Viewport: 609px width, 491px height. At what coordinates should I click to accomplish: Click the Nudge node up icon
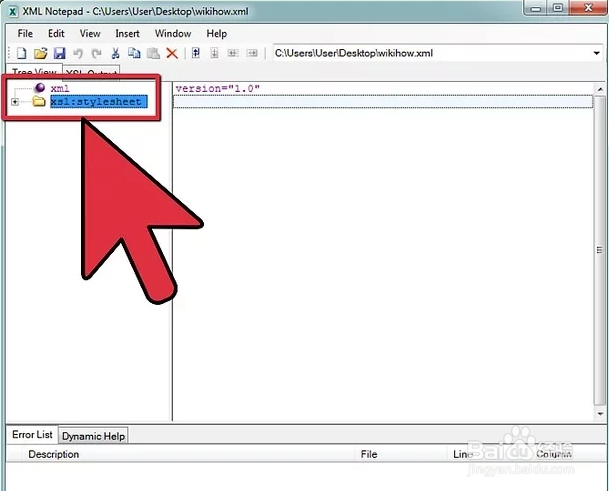pyautogui.click(x=196, y=53)
